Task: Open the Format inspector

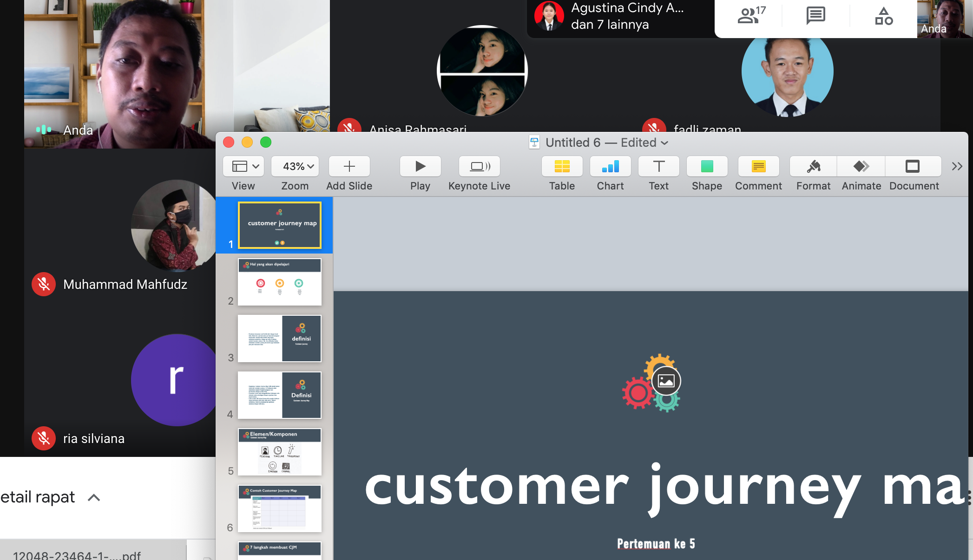Action: [813, 166]
